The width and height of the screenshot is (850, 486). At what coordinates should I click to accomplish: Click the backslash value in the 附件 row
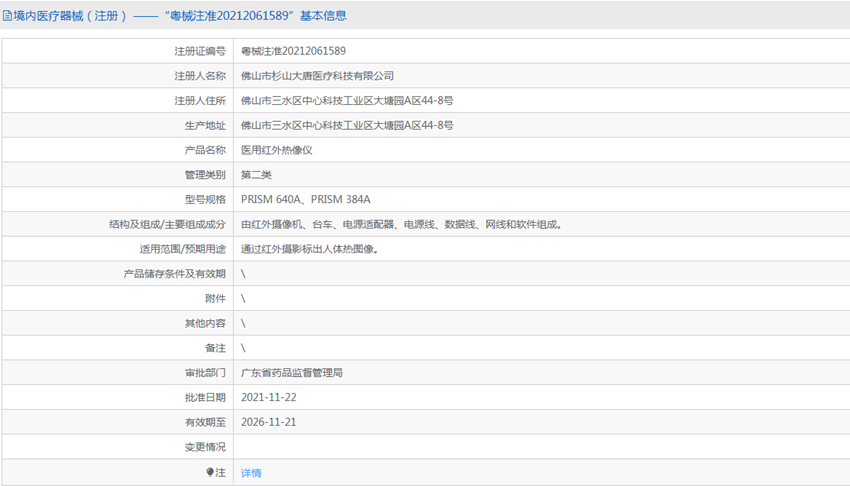[x=243, y=299]
